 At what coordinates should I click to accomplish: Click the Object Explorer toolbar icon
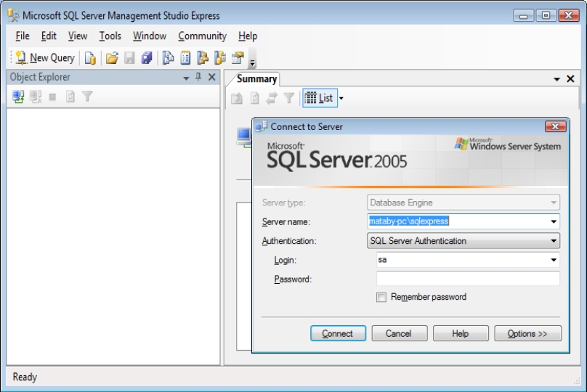tap(203, 58)
